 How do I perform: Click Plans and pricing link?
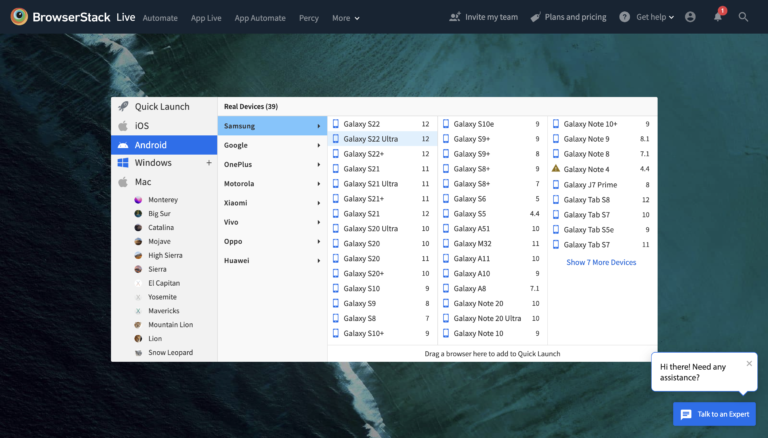point(568,17)
